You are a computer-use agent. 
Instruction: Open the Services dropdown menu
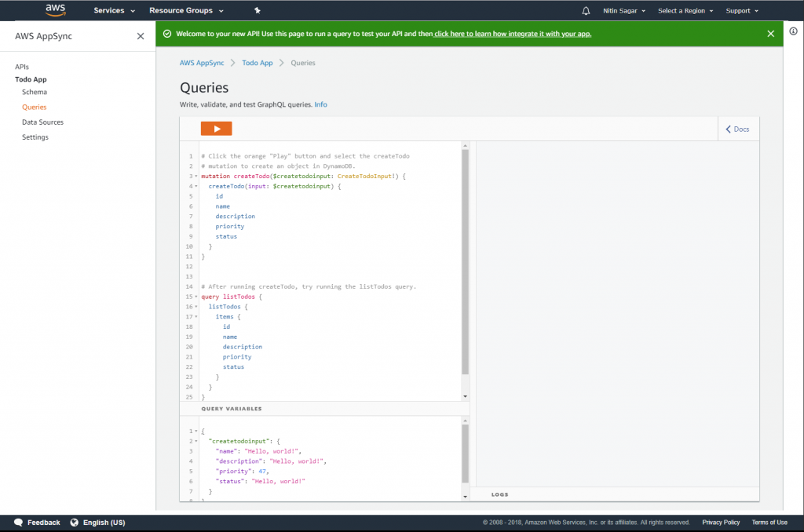pyautogui.click(x=114, y=11)
